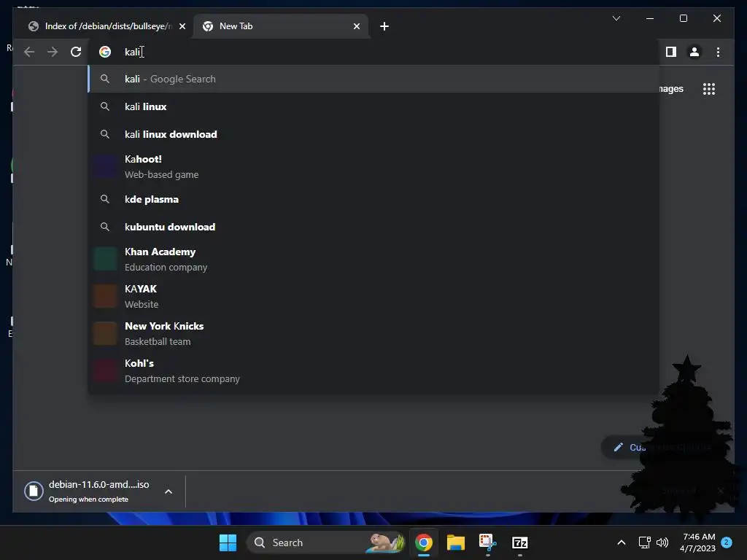
Task: Choose the 'kde plasma' suggestion
Action: (x=374, y=199)
